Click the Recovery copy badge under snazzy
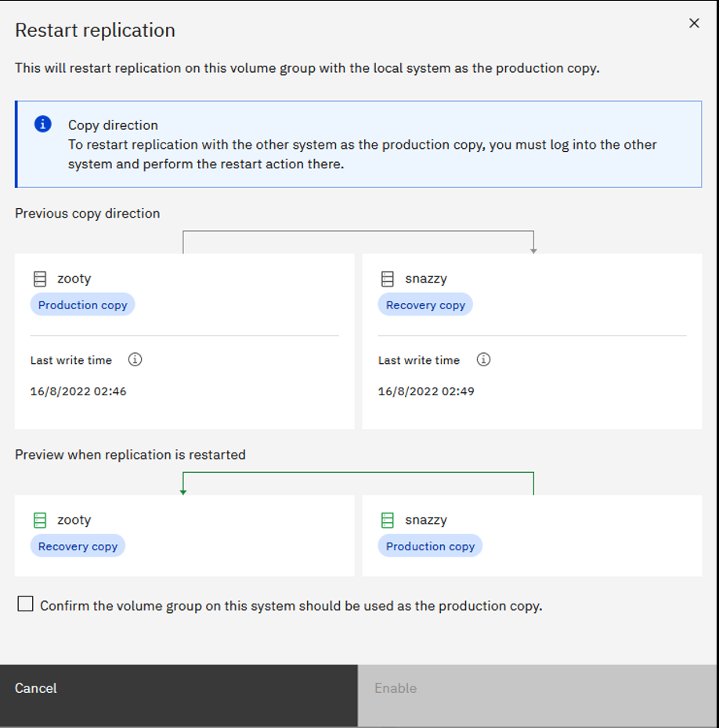 [x=425, y=305]
